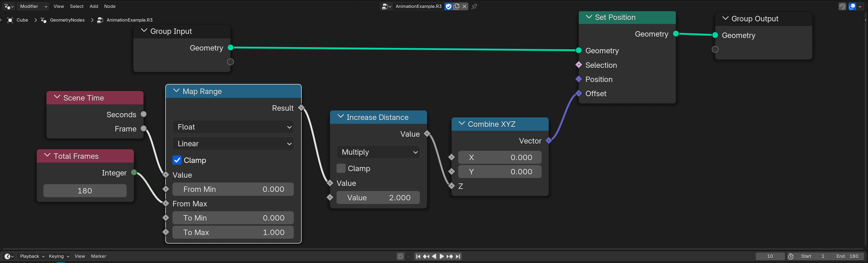
Task: Click the To Max value field
Action: 233,232
